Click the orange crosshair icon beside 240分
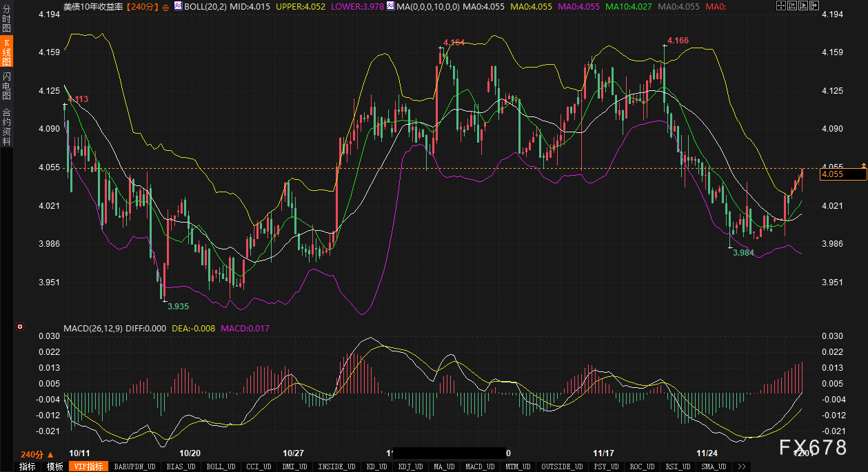 165,6
